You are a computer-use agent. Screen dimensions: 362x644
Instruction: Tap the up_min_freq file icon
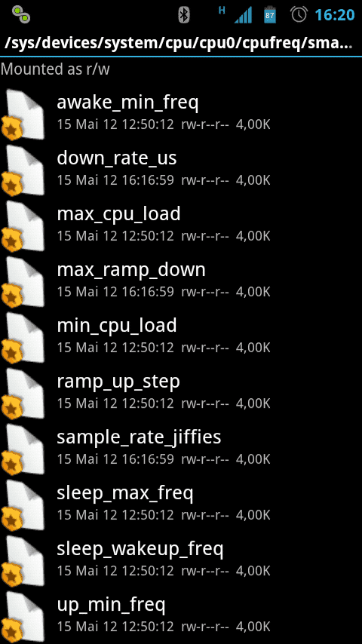[23, 617]
